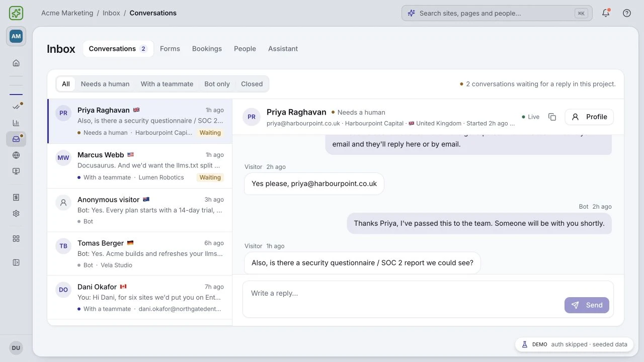Click the Search sites, pages and people box
This screenshot has width=644, height=362.
(497, 13)
